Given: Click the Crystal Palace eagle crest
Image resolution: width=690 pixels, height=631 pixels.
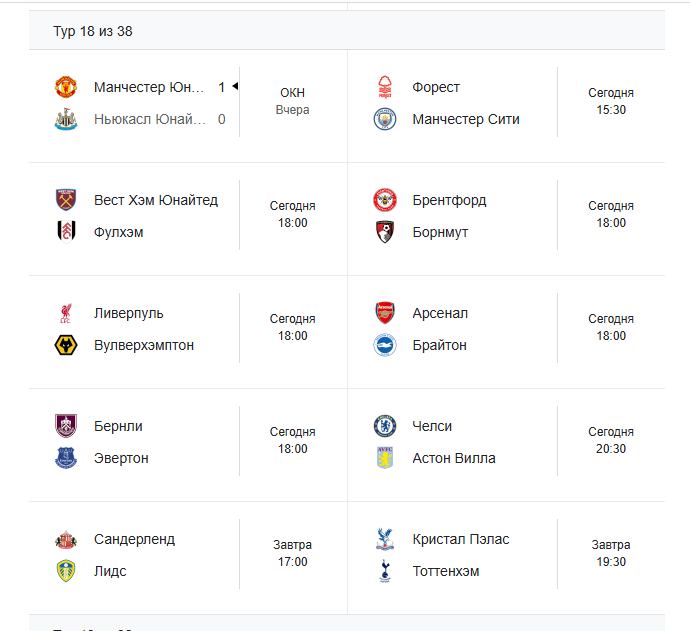Looking at the screenshot, I should pyautogui.click(x=385, y=539).
